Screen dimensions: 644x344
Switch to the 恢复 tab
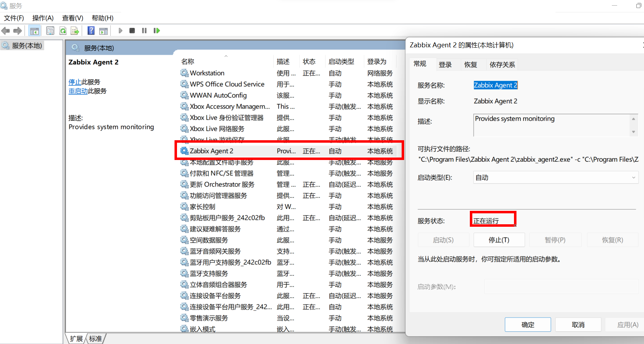tap(471, 65)
